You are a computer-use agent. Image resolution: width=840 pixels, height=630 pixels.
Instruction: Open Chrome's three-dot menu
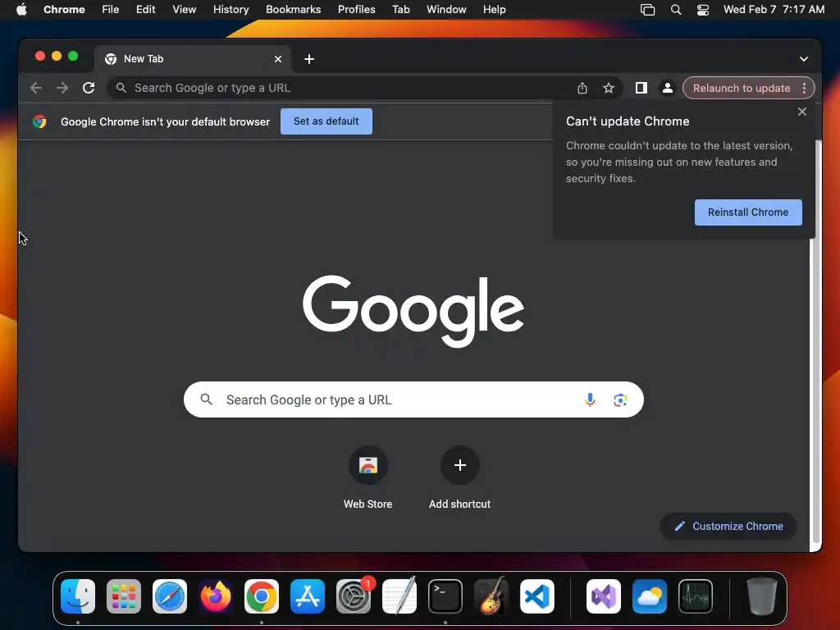(804, 88)
